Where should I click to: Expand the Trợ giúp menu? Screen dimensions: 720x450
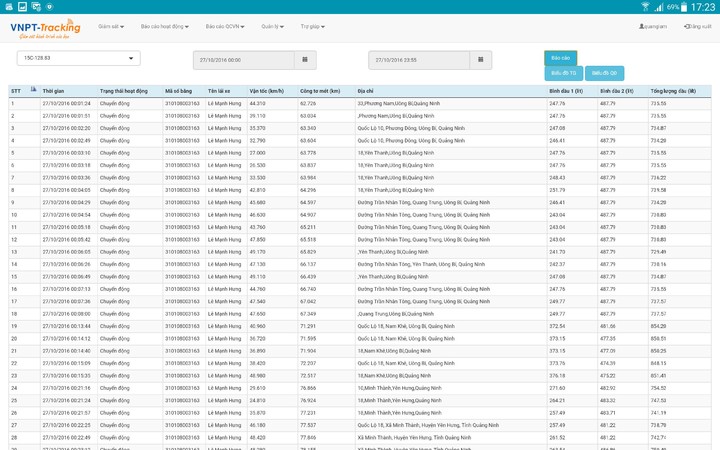coord(312,27)
